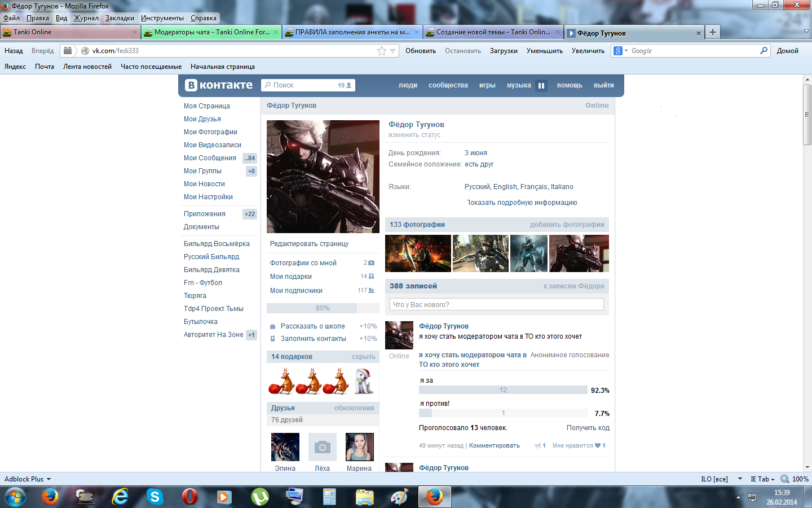Show hidden system tray icons
Image resolution: width=812 pixels, height=508 pixels.
738,497
